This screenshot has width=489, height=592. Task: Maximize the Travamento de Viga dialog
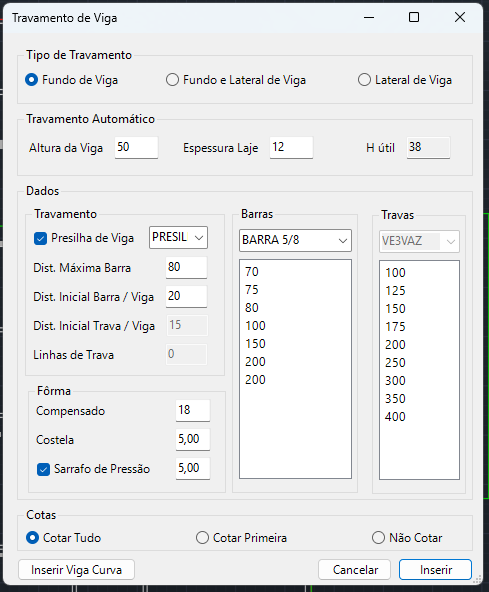point(414,17)
